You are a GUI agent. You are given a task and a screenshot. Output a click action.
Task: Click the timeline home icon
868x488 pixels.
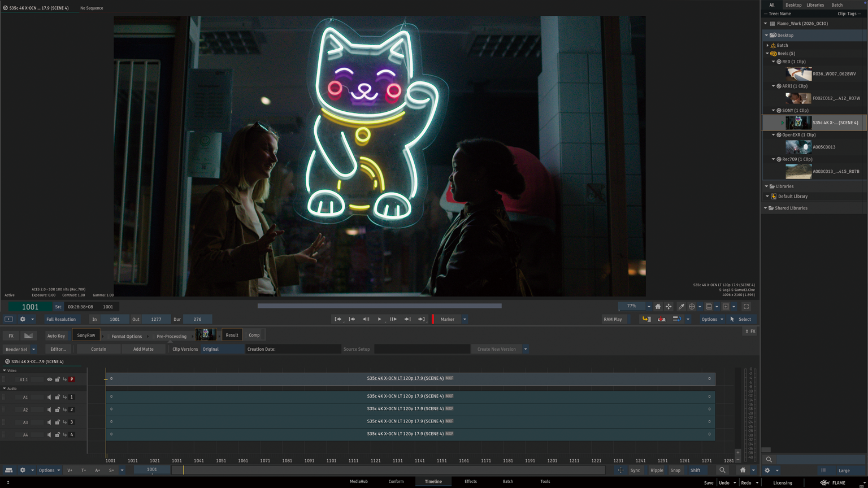pos(743,470)
